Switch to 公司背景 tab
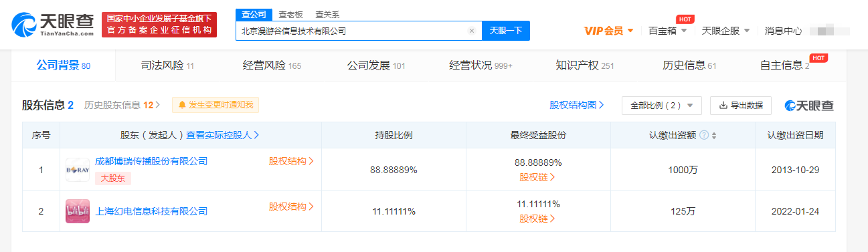868x252 pixels. point(64,66)
